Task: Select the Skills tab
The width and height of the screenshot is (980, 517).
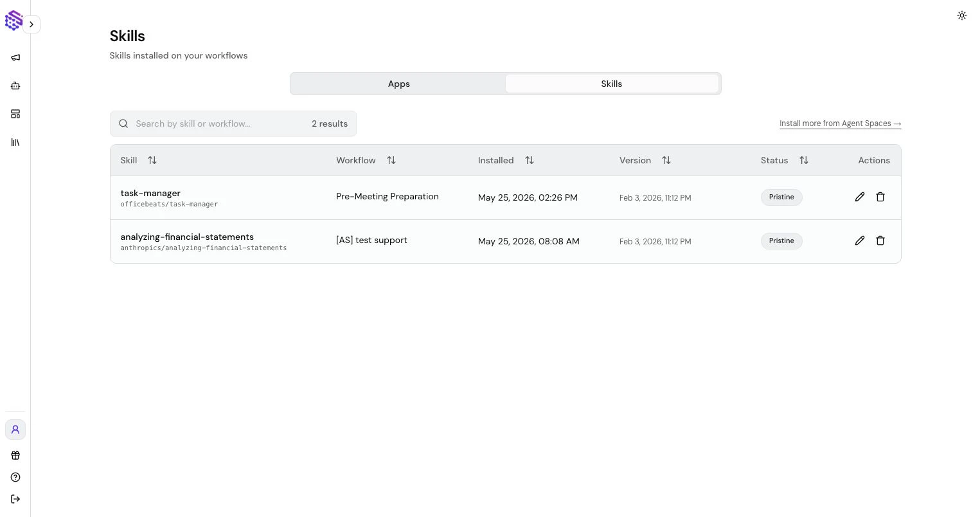Action: [612, 84]
